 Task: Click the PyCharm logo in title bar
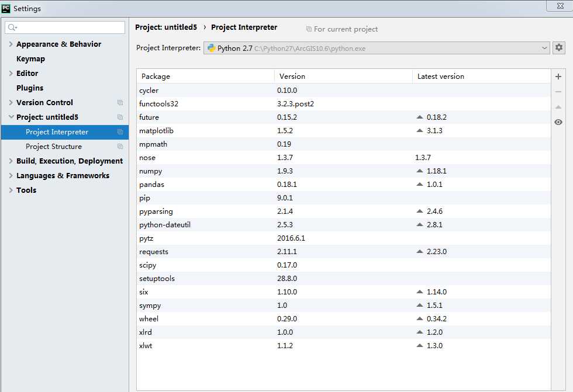point(6,8)
